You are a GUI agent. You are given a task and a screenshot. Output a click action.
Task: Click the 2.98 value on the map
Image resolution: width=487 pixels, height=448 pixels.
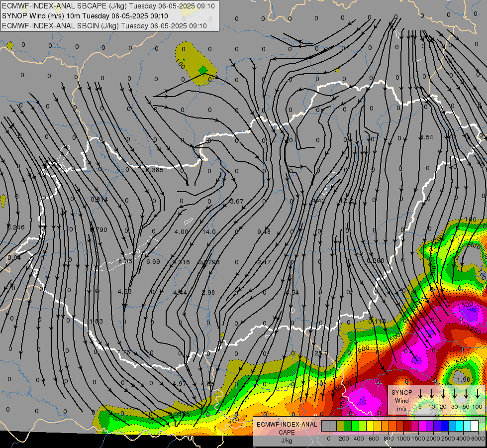pyautogui.click(x=208, y=293)
